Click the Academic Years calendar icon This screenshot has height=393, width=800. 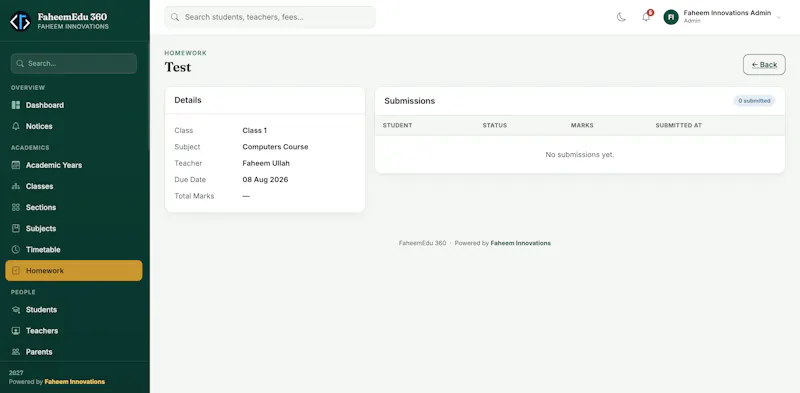click(16, 165)
